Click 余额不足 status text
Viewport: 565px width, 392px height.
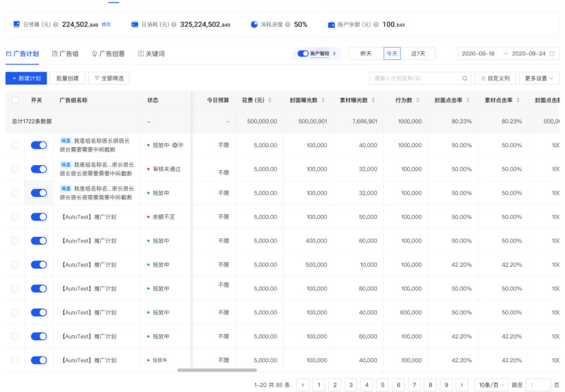click(x=164, y=217)
